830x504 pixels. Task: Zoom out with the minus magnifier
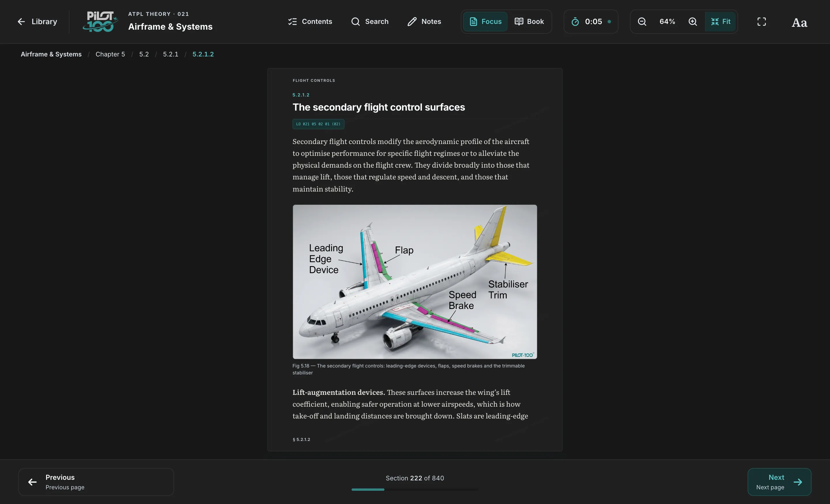coord(642,22)
